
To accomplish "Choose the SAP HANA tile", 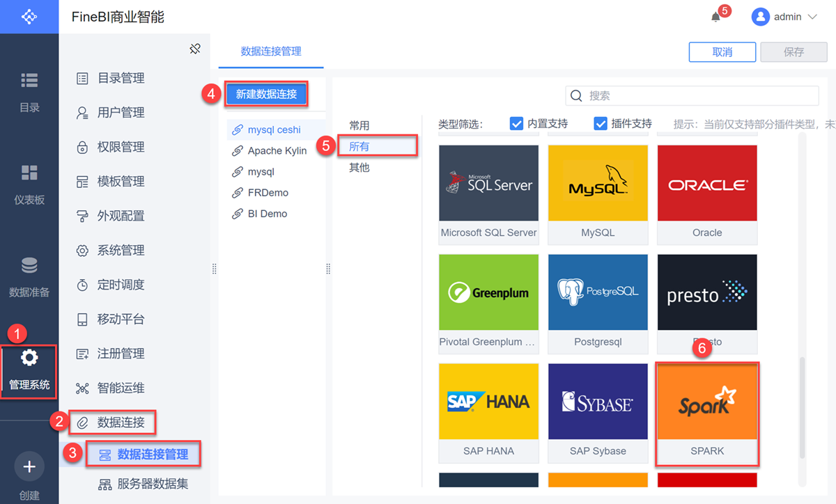I will pos(489,413).
